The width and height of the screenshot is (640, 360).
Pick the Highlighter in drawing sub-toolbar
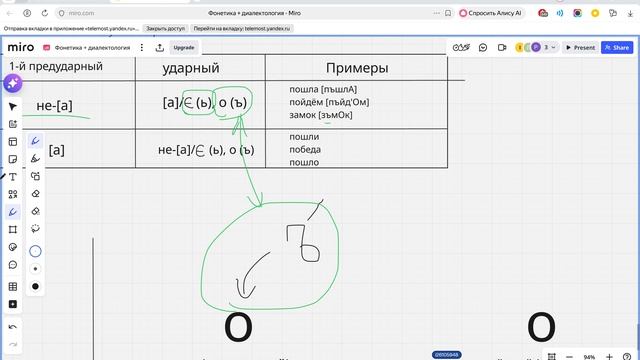tap(36, 158)
